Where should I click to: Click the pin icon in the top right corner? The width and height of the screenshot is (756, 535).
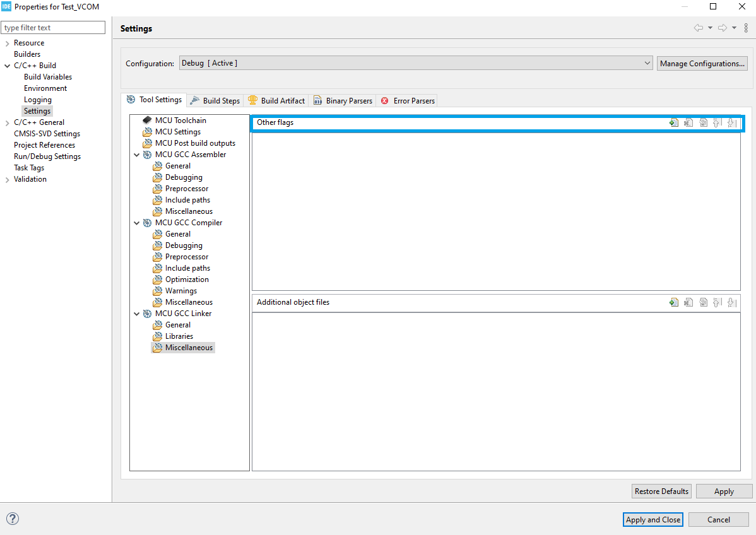(x=747, y=28)
